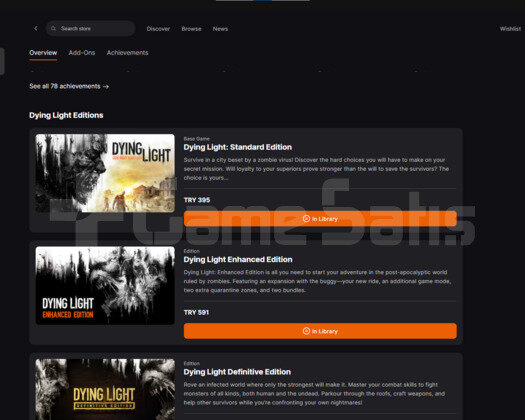The height and width of the screenshot is (420, 525).
Task: Switch to the Overview tab
Action: tap(43, 53)
